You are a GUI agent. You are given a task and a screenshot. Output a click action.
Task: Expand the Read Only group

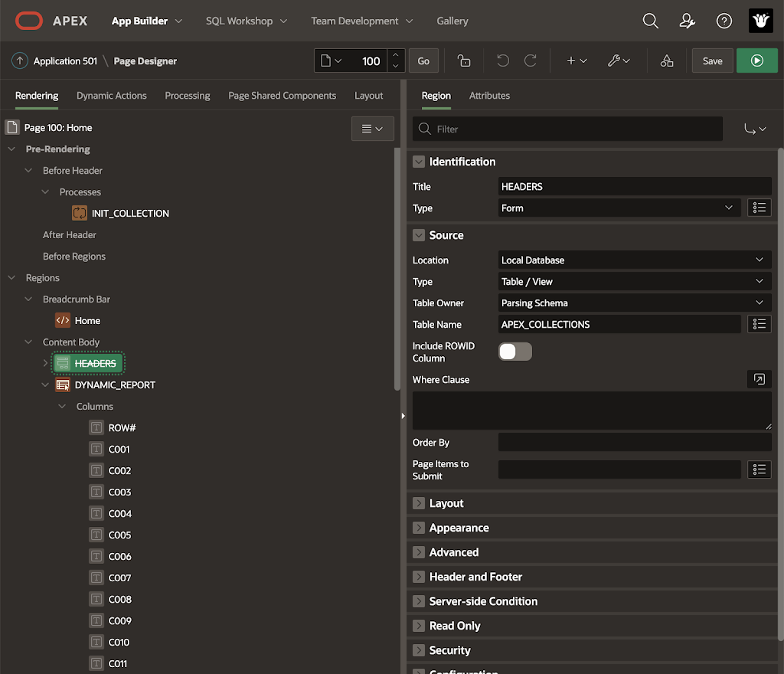pos(419,626)
